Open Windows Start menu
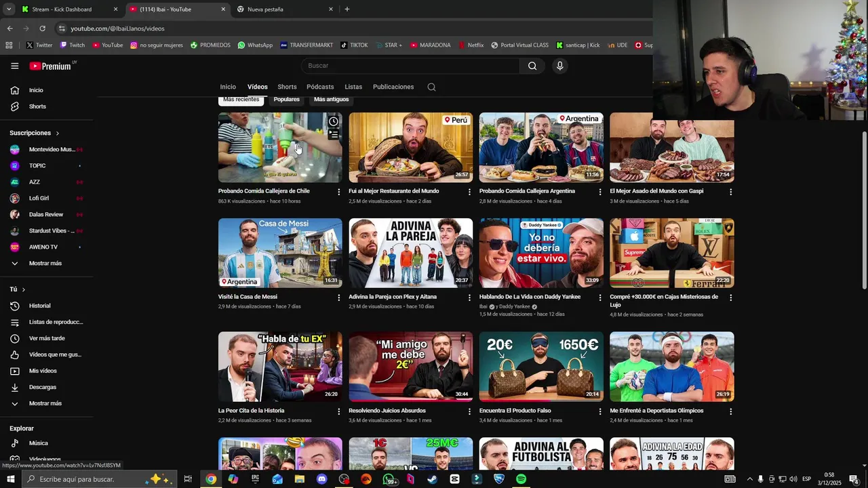The width and height of the screenshot is (868, 488). point(10,479)
